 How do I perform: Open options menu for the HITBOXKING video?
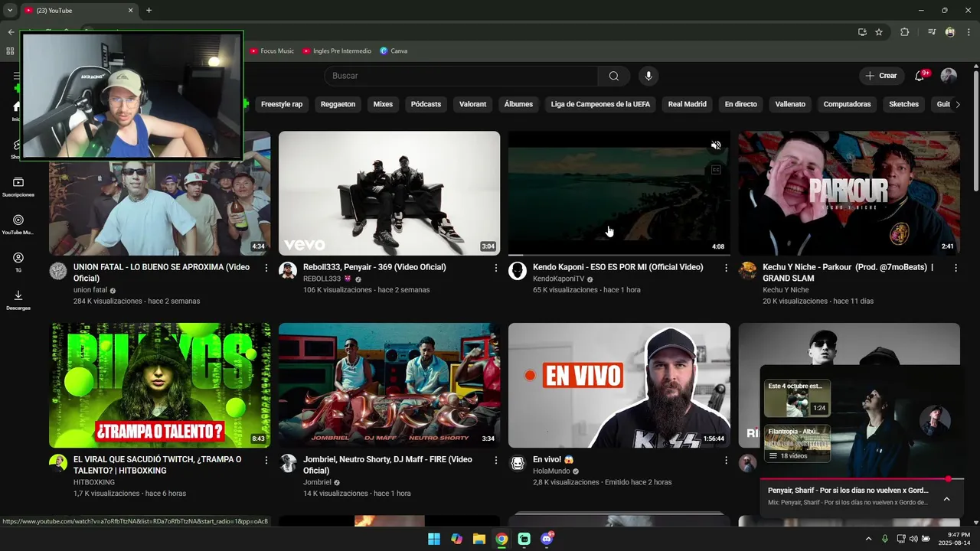[x=266, y=460]
